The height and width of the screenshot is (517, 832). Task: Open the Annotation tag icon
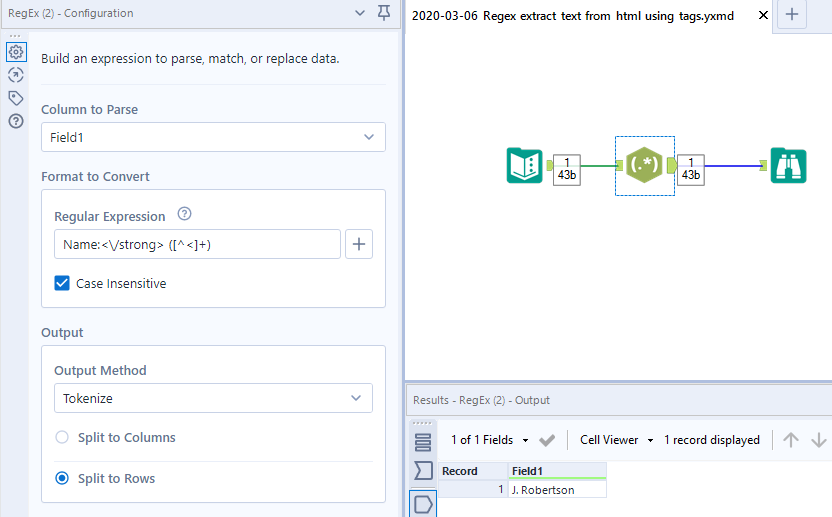[16, 98]
